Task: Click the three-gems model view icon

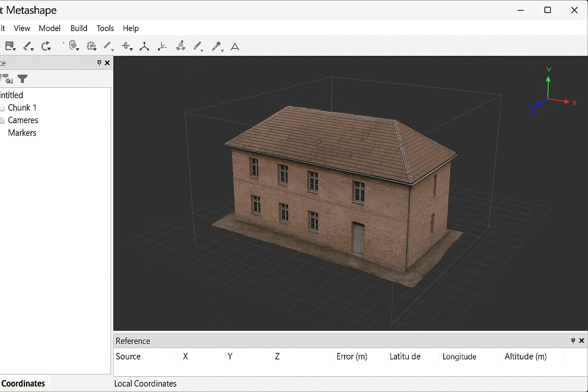Action: click(x=181, y=46)
